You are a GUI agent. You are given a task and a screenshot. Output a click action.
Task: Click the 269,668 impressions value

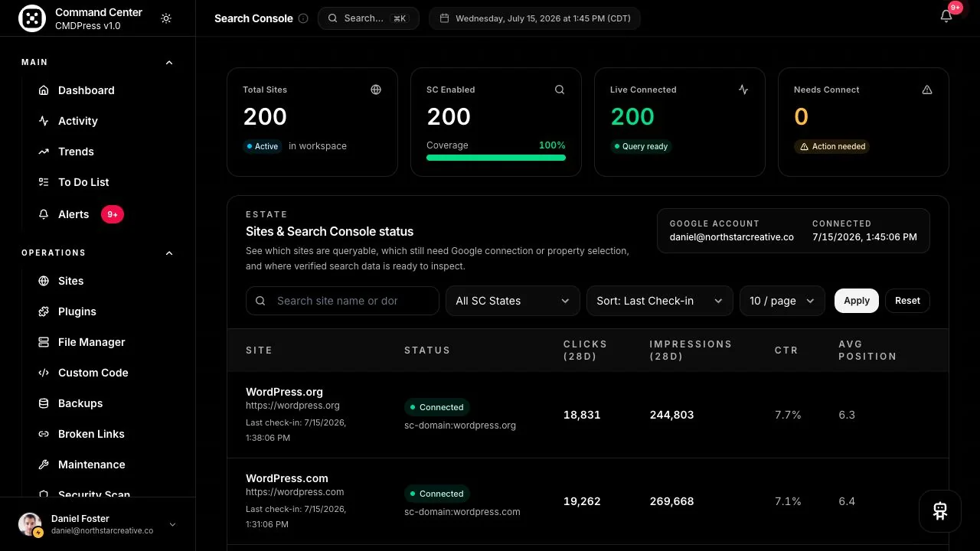671,501
